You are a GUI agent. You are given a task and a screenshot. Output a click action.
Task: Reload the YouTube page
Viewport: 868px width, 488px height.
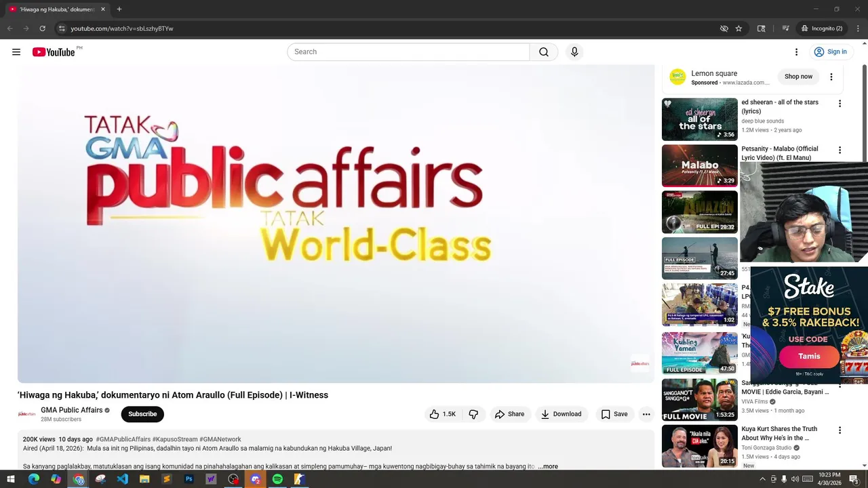[42, 28]
